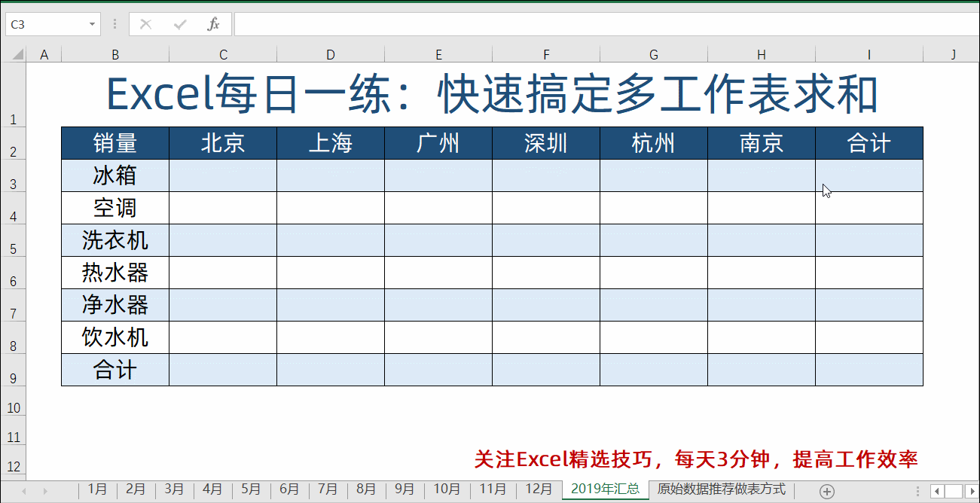Switch to the 5月 sheet tab
This screenshot has width=980, height=503.
tap(252, 489)
